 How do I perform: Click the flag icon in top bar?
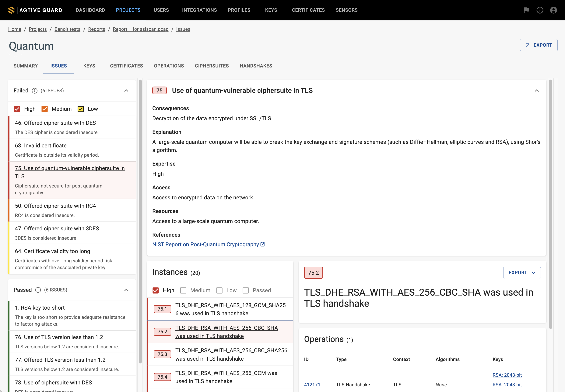click(526, 10)
